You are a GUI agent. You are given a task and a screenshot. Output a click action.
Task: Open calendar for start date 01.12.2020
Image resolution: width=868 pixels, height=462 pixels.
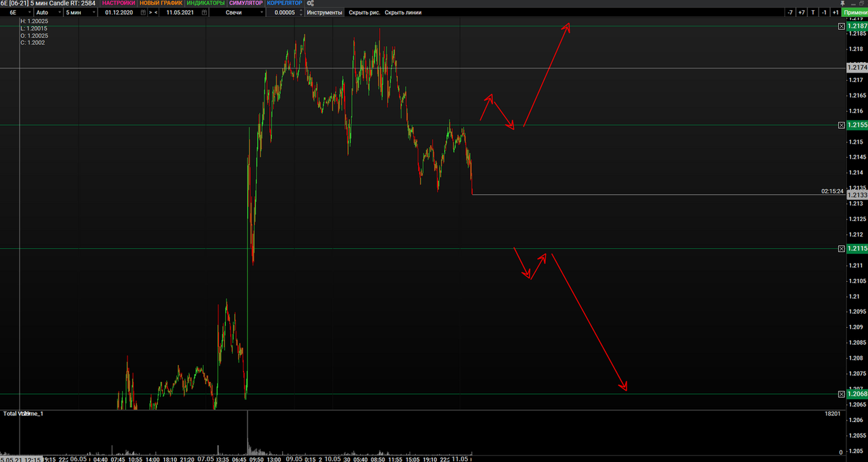pos(143,12)
